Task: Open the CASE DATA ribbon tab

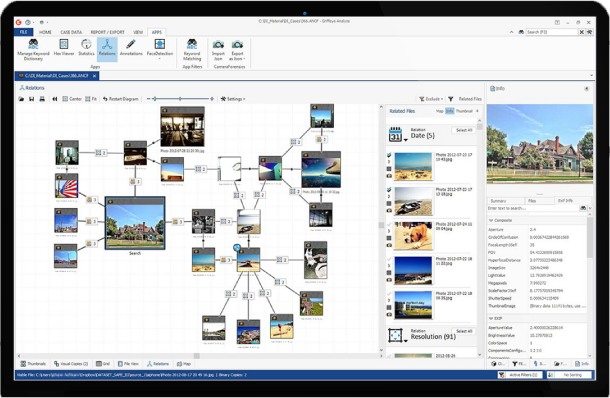Action: [71, 32]
